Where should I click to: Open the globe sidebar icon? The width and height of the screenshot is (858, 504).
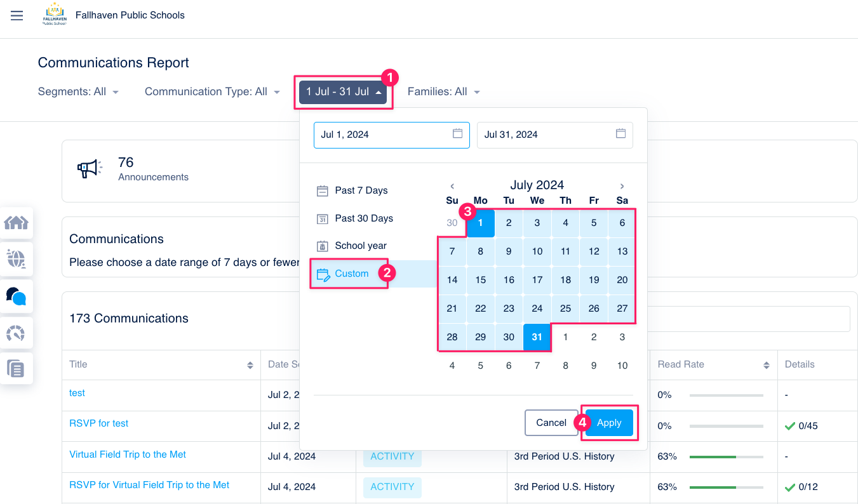[16, 259]
